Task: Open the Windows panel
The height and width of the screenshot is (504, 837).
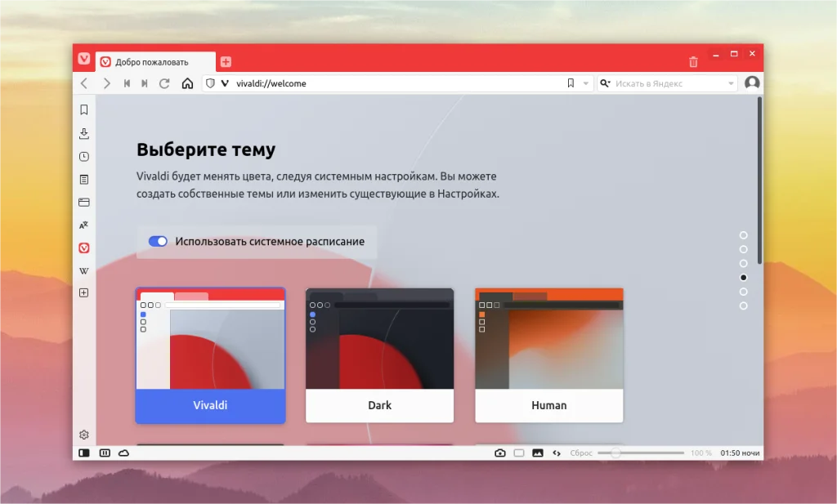Action: click(83, 202)
